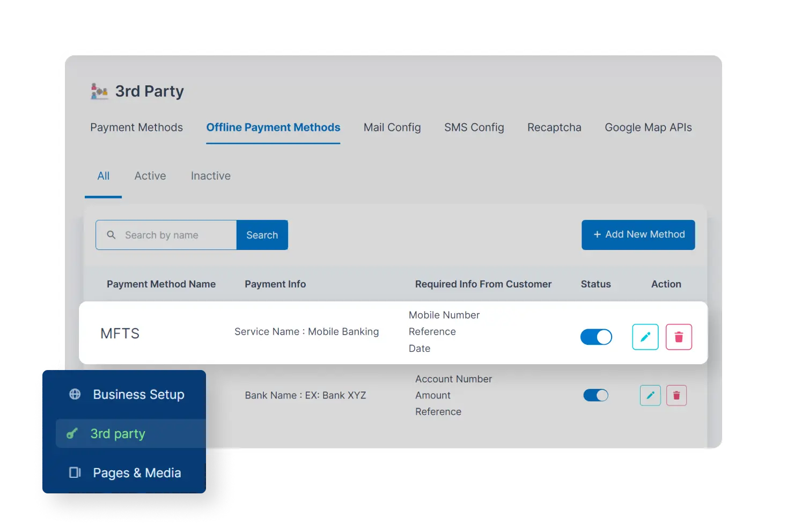Switch to the Mail Config tab
The height and width of the screenshot is (532, 787).
392,127
